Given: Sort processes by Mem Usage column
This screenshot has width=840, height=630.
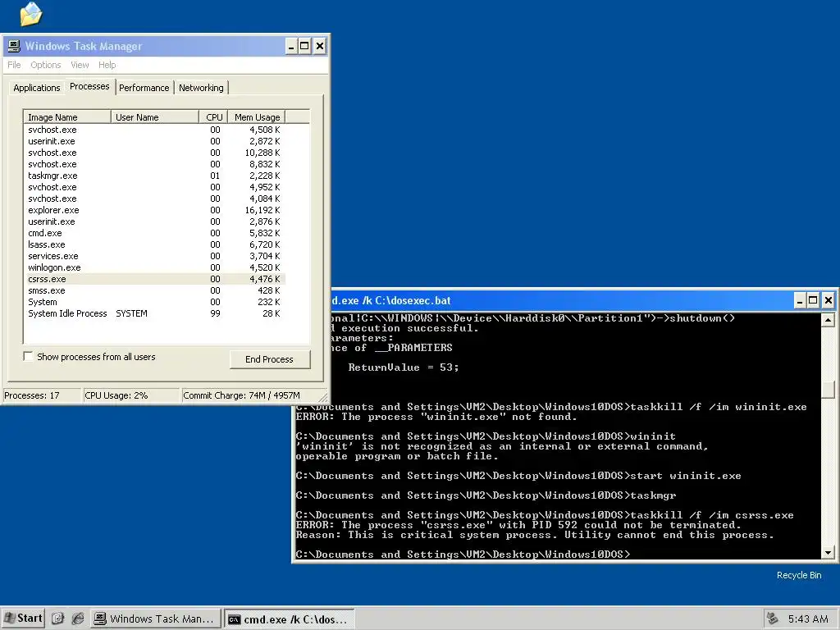Looking at the screenshot, I should point(257,117).
